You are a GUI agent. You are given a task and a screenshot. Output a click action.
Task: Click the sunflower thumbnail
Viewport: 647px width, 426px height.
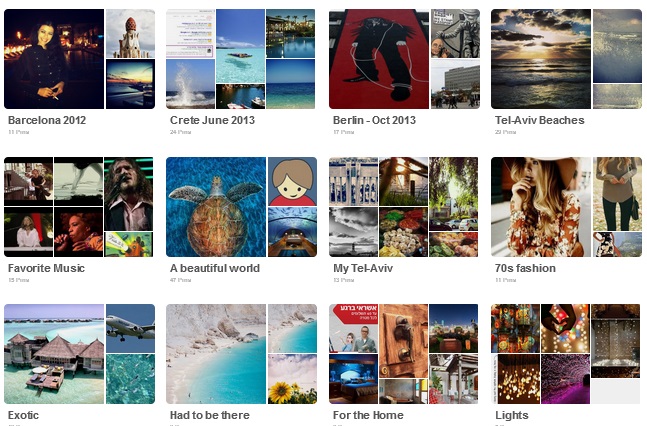click(x=293, y=379)
